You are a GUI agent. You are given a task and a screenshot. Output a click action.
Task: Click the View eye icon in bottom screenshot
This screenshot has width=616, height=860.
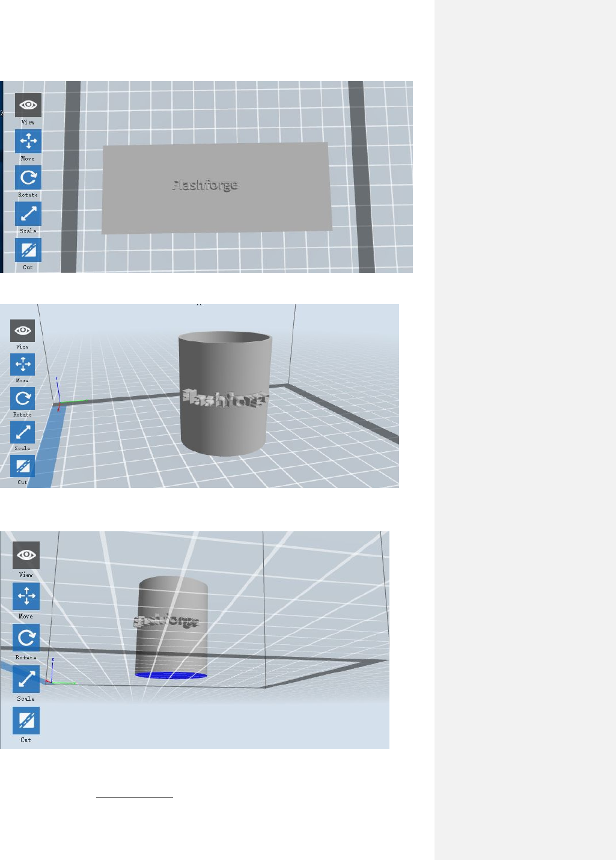(x=26, y=555)
